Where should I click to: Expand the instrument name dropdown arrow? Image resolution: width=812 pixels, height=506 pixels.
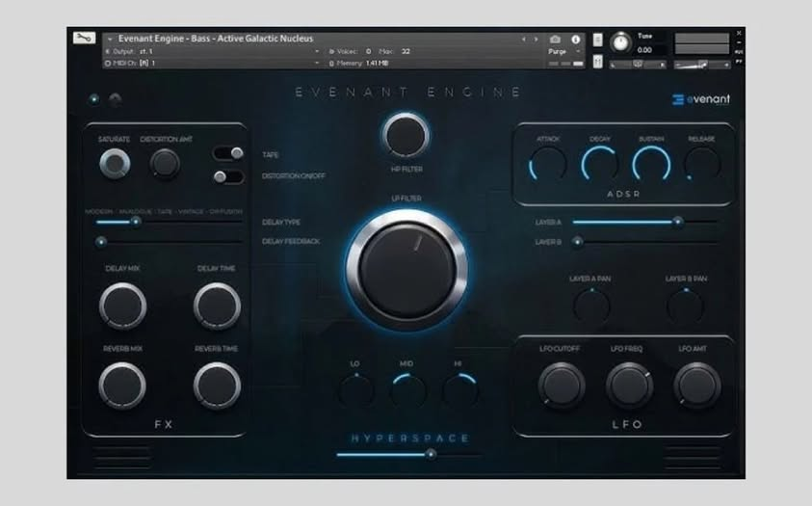click(110, 40)
